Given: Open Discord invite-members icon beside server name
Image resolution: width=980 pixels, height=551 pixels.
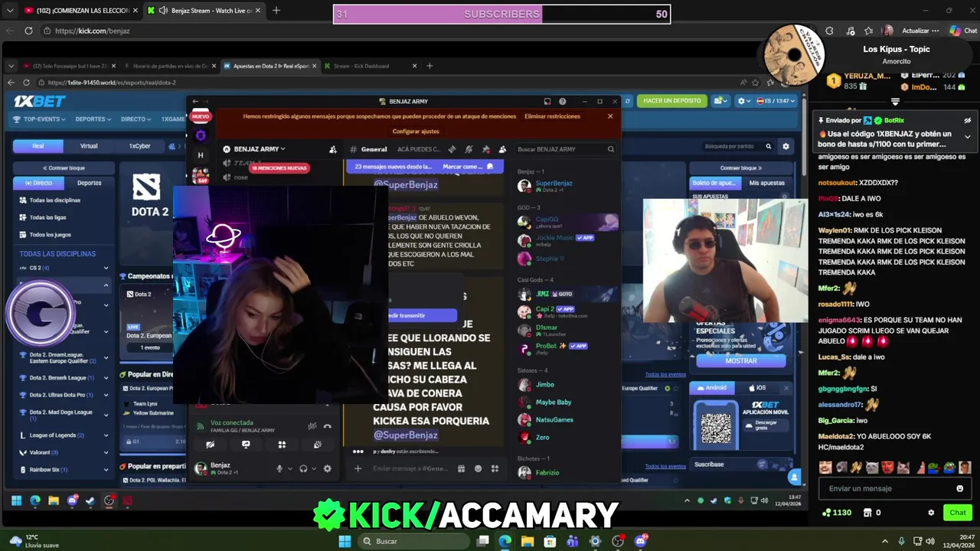Looking at the screenshot, I should coord(332,149).
